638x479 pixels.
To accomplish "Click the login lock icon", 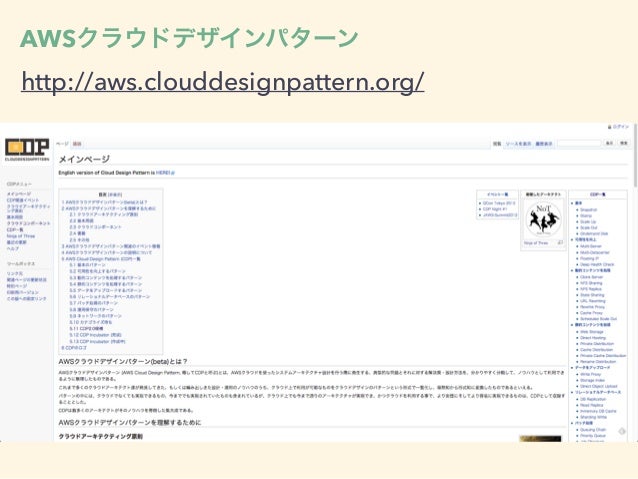I will point(610,127).
